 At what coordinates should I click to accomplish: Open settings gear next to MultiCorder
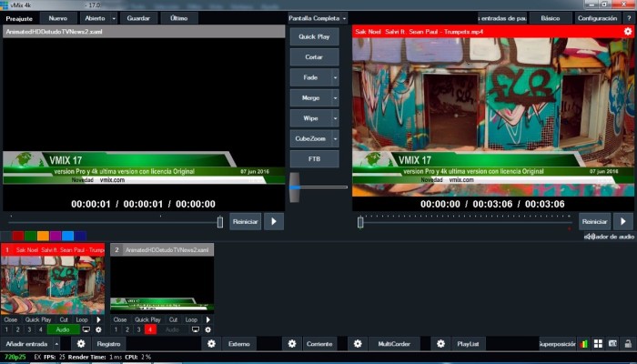point(358,344)
